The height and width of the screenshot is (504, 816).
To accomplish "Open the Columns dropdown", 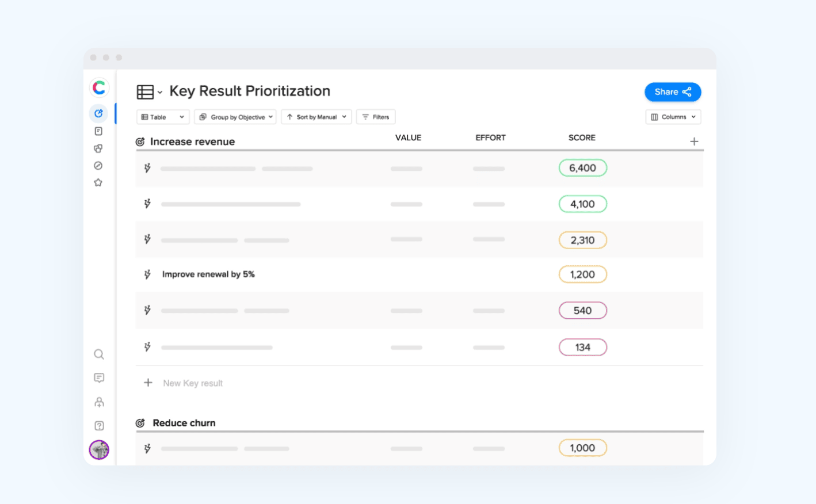I will (x=673, y=117).
